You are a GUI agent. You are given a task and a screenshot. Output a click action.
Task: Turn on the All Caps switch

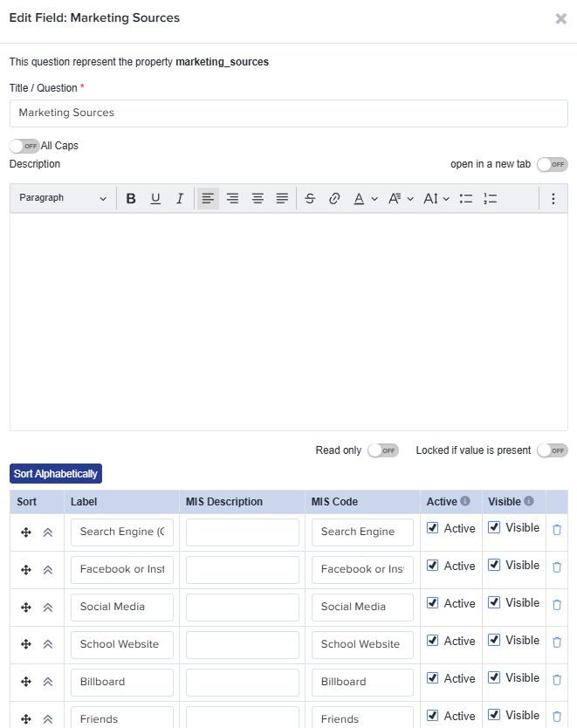pyautogui.click(x=25, y=146)
